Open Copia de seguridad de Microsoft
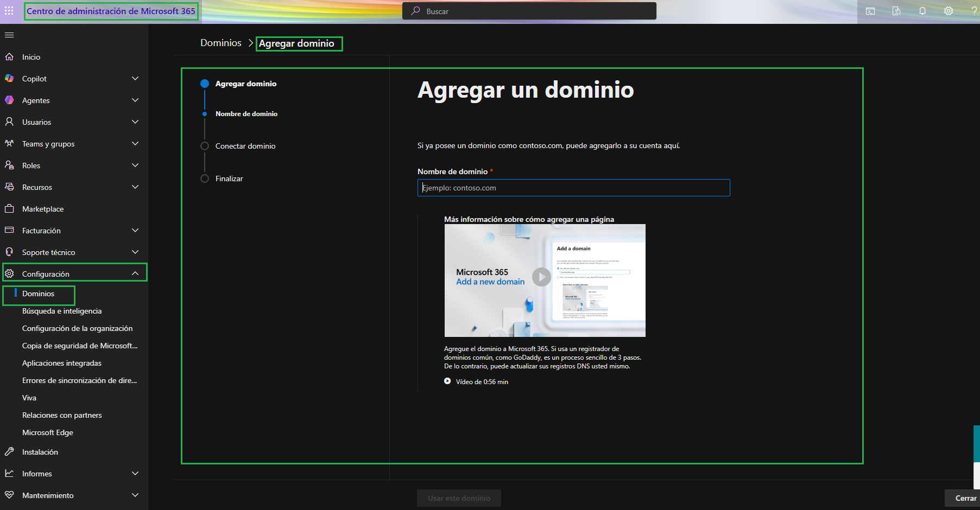This screenshot has height=510, width=980. pos(80,346)
